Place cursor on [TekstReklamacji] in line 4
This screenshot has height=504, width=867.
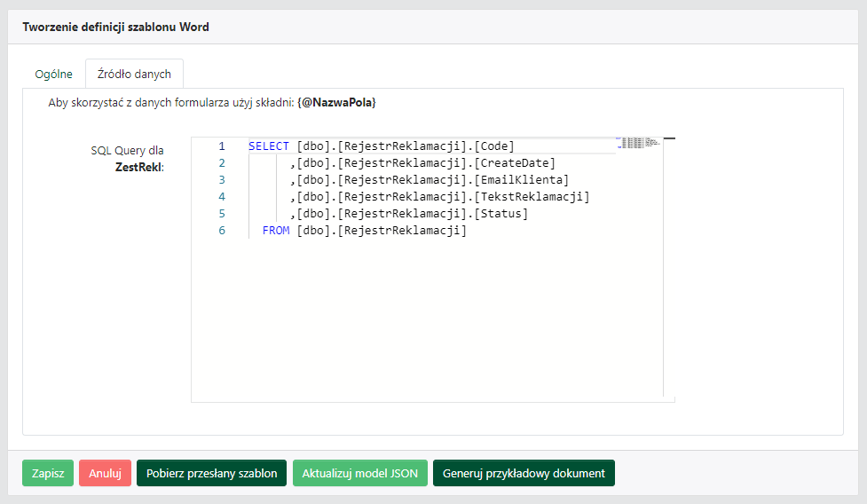(532, 197)
